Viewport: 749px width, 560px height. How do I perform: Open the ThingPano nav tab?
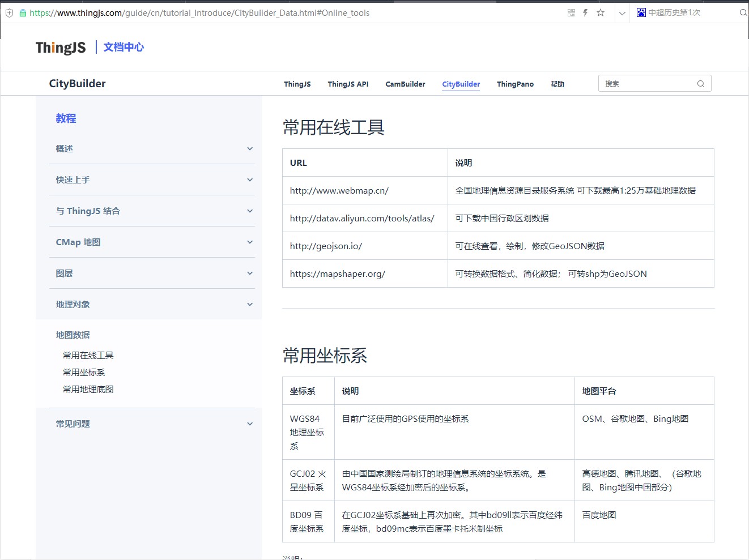click(x=515, y=84)
